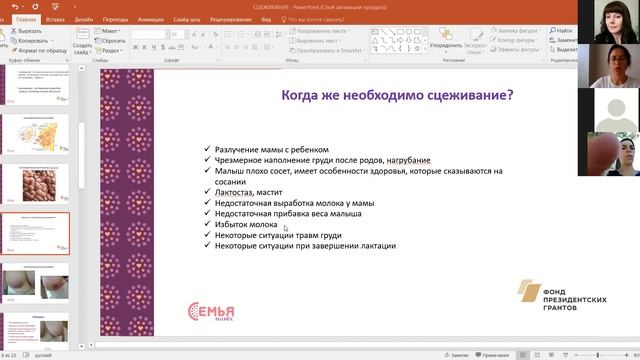This screenshot has width=640, height=360.
Task: Start slideshow icon in status bar
Action: pyautogui.click(x=566, y=355)
